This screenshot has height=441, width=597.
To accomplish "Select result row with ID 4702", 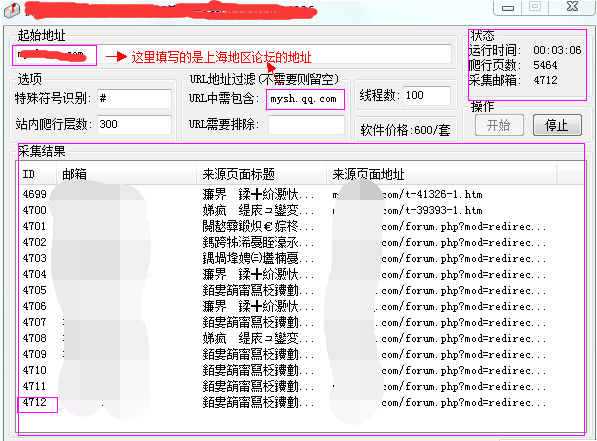I will click(301, 242).
